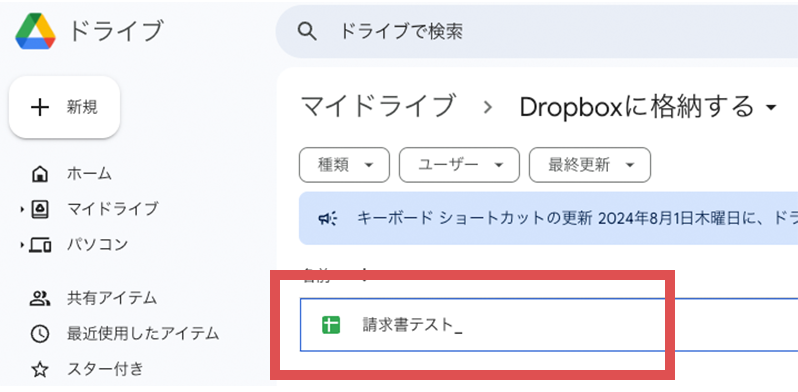Viewport: 798px width, 392px height.
Task: Click the green spreadsheet icon of 請求書テスト
Action: (331, 325)
